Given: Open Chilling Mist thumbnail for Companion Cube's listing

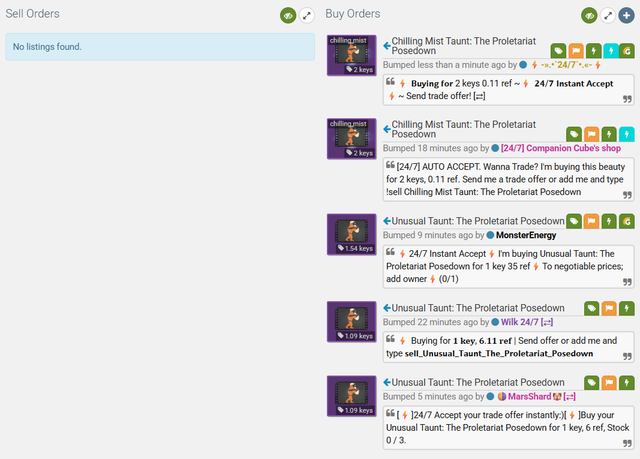Looking at the screenshot, I should (x=351, y=139).
